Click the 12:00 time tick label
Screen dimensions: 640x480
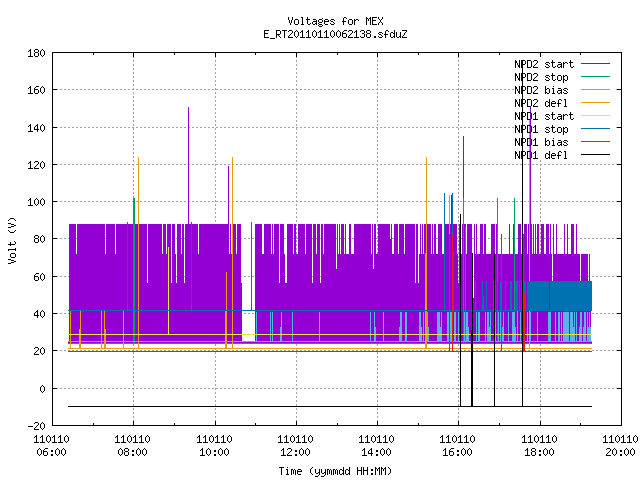295,452
